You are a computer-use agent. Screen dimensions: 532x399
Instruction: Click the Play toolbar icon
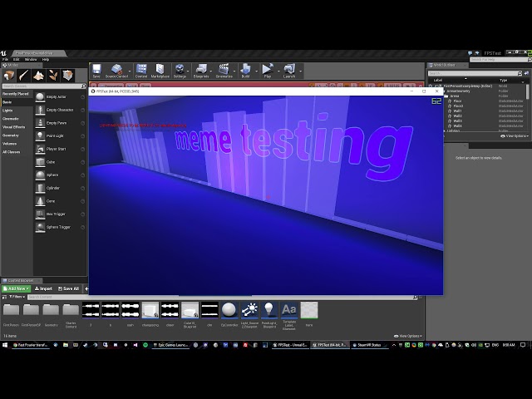point(268,71)
